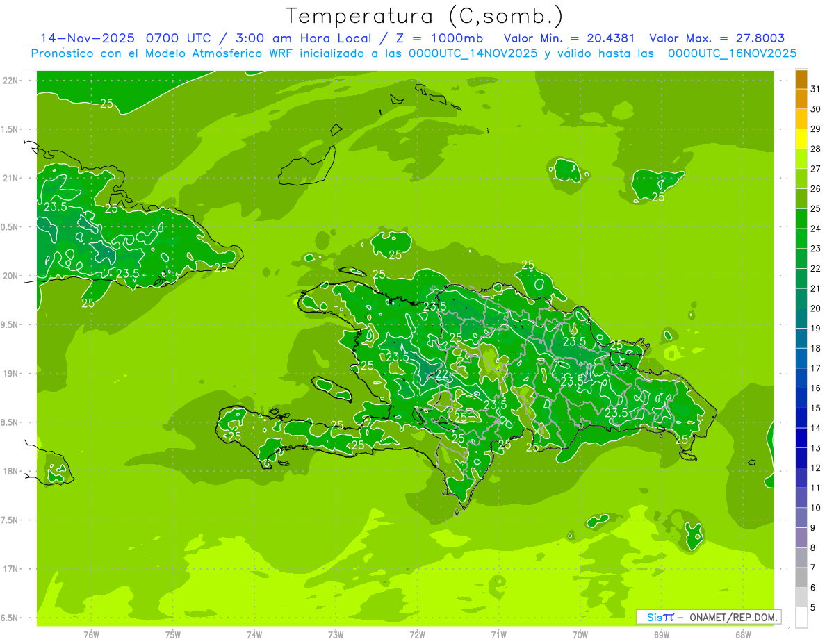This screenshot has height=644, width=834.
Task: Click "Valor Max. = 27.8003" readout
Action: point(717,38)
